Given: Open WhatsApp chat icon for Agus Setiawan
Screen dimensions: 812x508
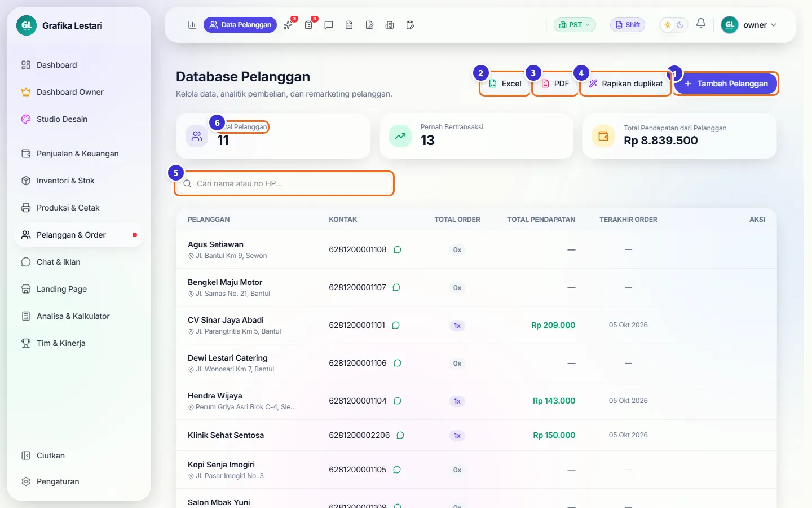Looking at the screenshot, I should 398,249.
